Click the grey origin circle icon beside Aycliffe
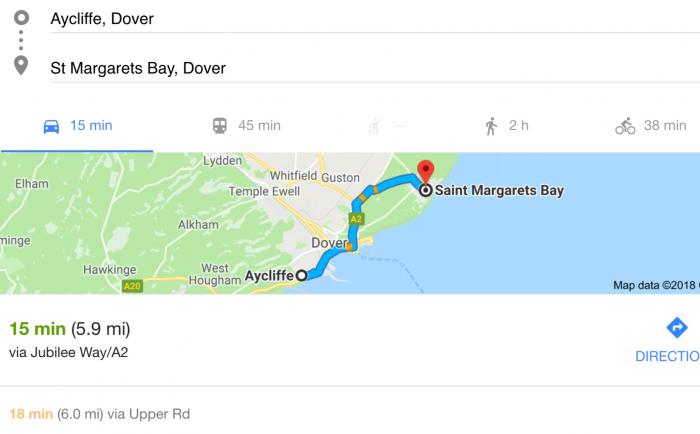The width and height of the screenshot is (700, 434). pos(21,18)
